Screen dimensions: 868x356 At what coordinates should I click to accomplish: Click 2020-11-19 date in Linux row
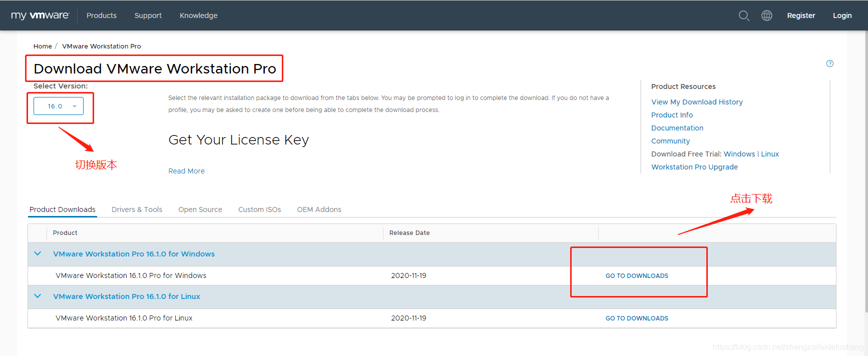408,318
